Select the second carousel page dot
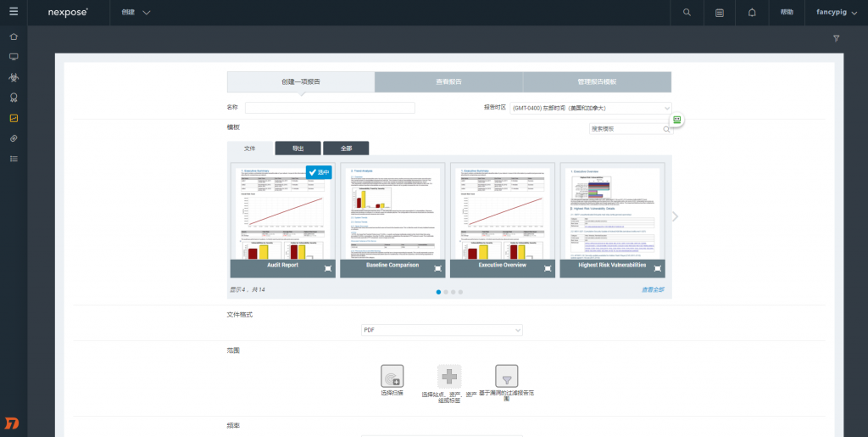868x437 pixels. click(446, 292)
